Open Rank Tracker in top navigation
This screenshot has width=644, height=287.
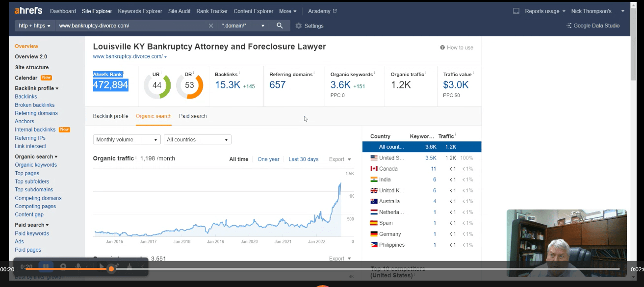(x=212, y=11)
